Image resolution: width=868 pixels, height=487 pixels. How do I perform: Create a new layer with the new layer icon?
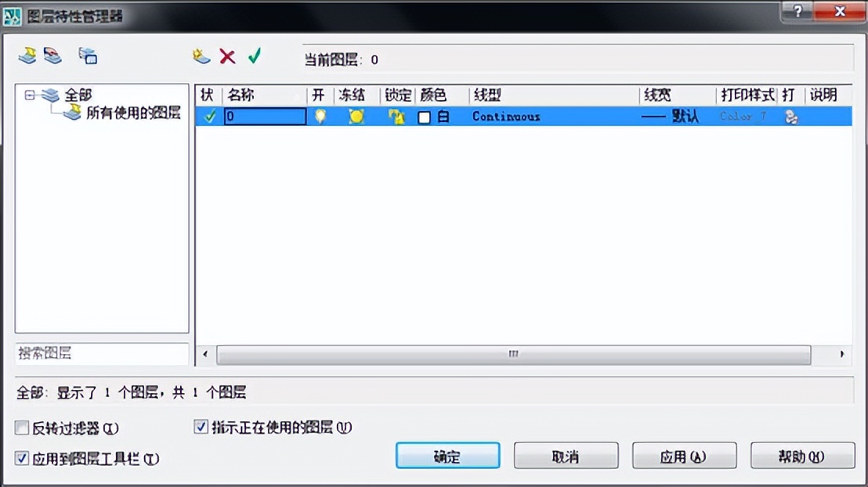point(201,56)
